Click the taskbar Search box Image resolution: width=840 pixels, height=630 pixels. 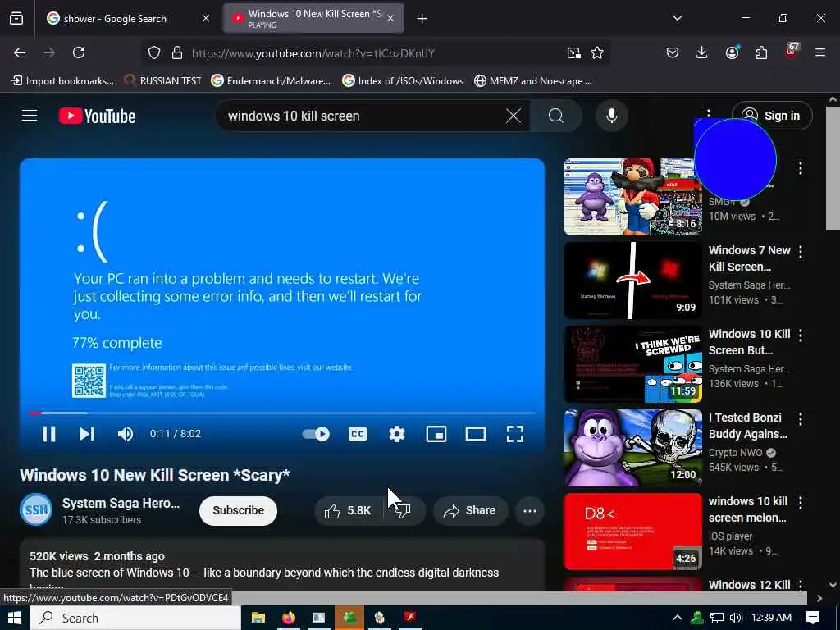click(135, 619)
